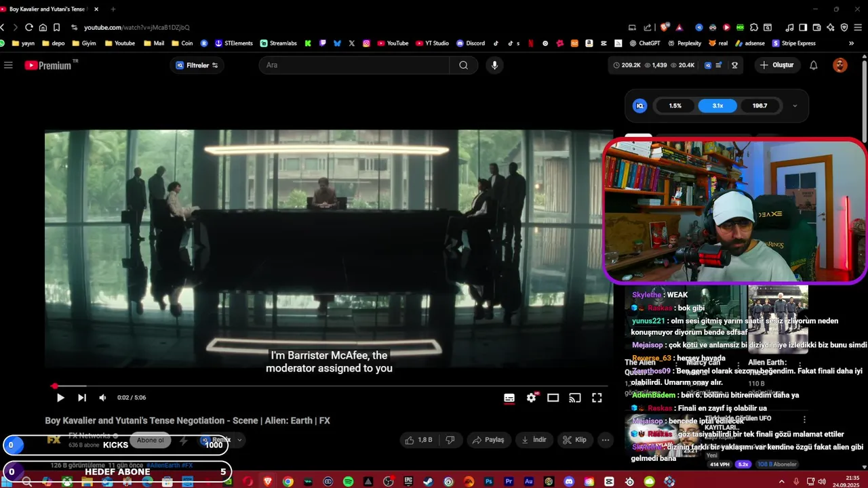
Task: Dislike the video with thumbs down
Action: coord(450,440)
